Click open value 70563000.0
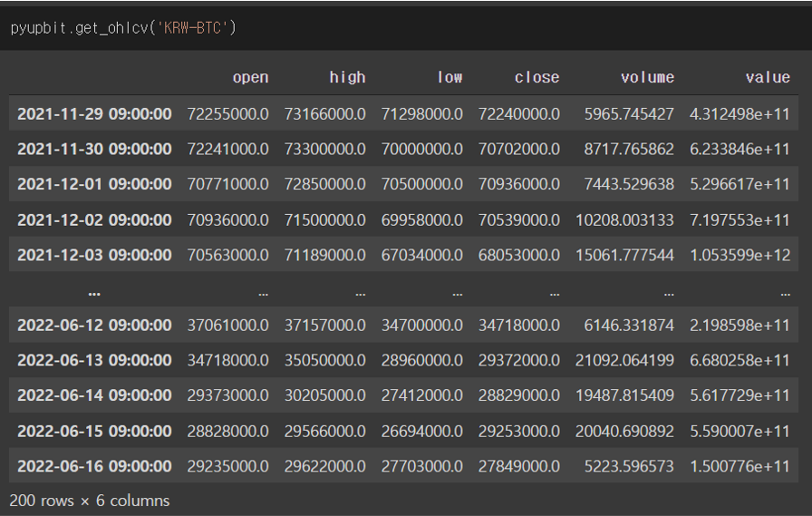The width and height of the screenshot is (812, 516). (x=227, y=256)
